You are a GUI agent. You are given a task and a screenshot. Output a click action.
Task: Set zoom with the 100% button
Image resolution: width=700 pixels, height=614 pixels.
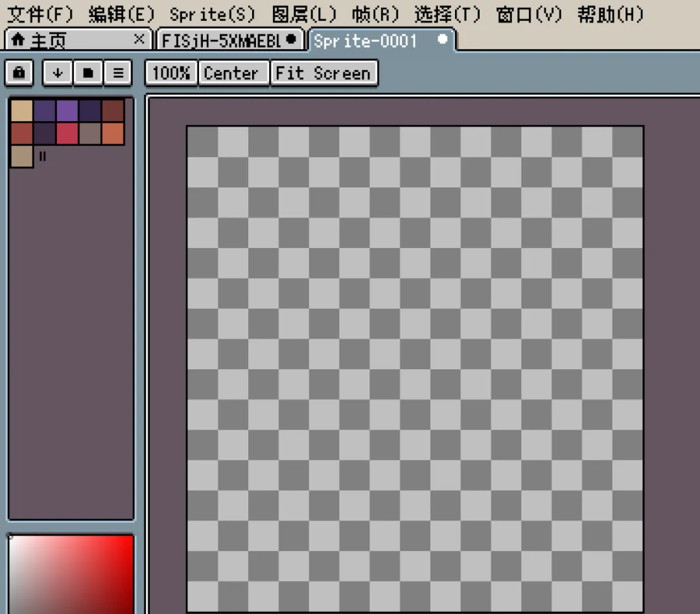point(171,73)
